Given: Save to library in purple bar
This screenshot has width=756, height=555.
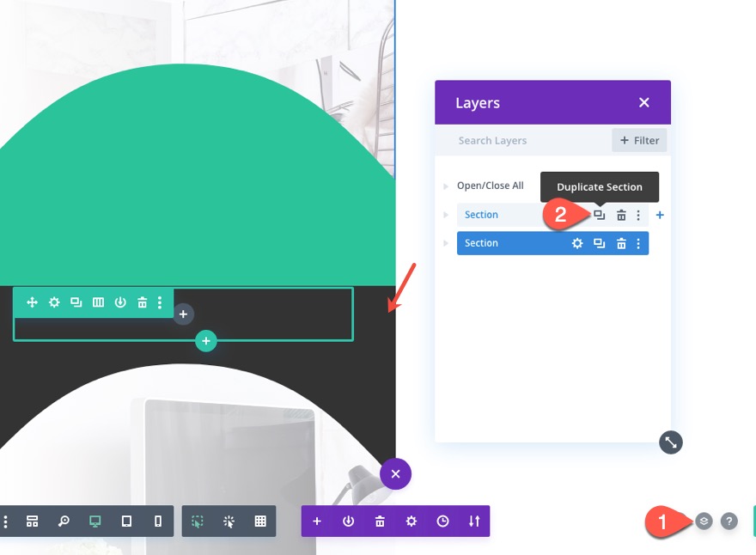Looking at the screenshot, I should (x=348, y=521).
